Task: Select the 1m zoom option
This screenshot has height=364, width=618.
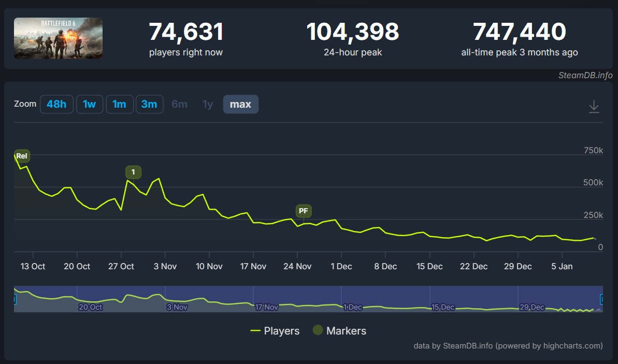Action: [119, 104]
